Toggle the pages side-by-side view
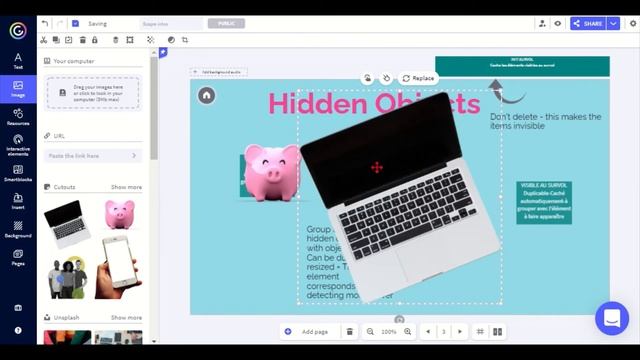This screenshot has width=640, height=360. (498, 332)
